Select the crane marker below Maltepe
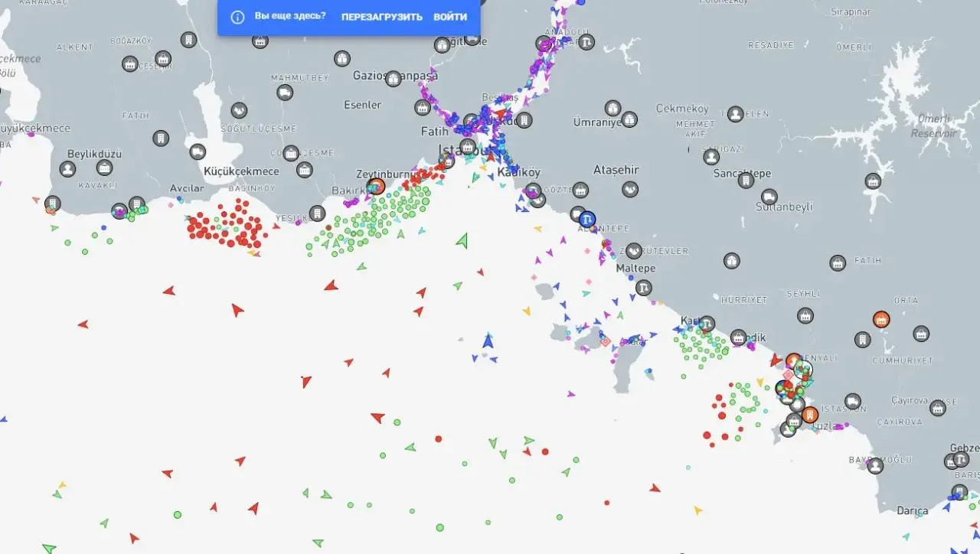The width and height of the screenshot is (980, 554). tap(643, 288)
